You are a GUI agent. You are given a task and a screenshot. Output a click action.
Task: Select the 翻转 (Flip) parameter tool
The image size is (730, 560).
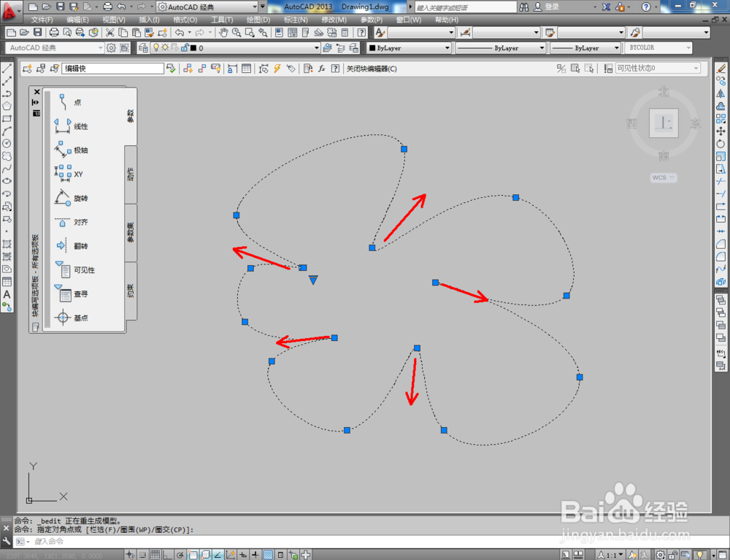click(70, 246)
